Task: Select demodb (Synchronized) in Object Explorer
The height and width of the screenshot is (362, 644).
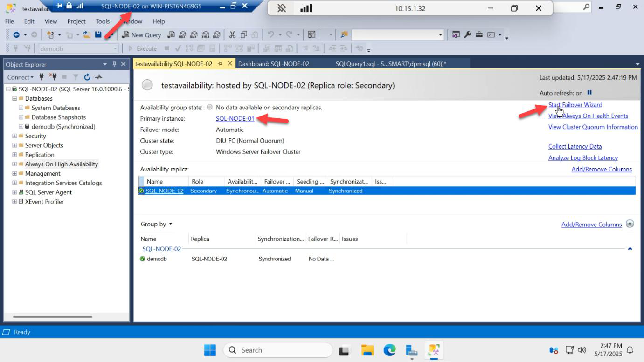Action: click(x=63, y=126)
